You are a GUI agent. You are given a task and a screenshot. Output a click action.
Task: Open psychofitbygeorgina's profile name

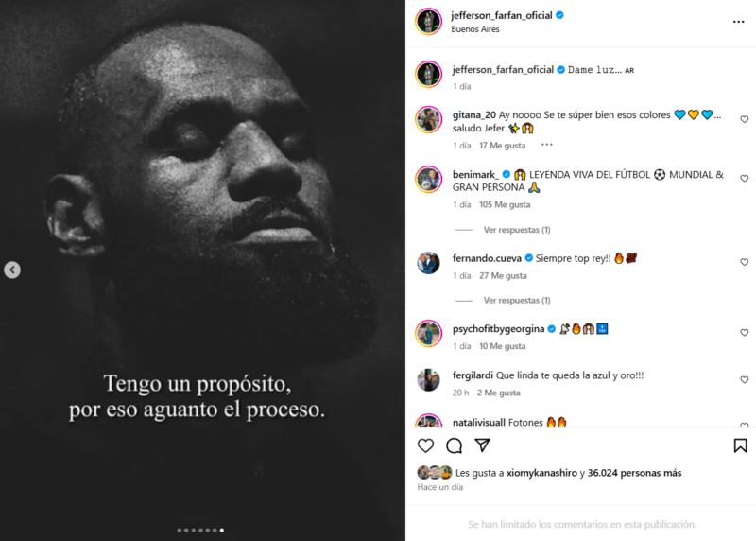point(498,329)
